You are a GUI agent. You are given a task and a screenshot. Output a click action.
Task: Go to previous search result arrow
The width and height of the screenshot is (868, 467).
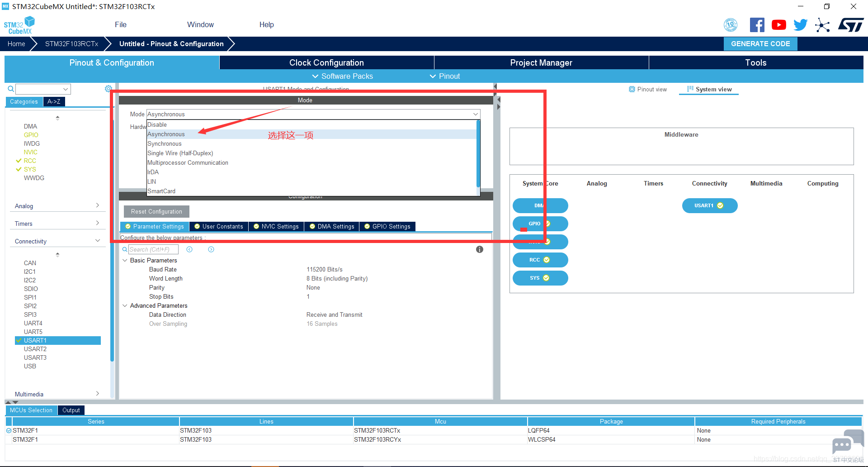(x=189, y=249)
